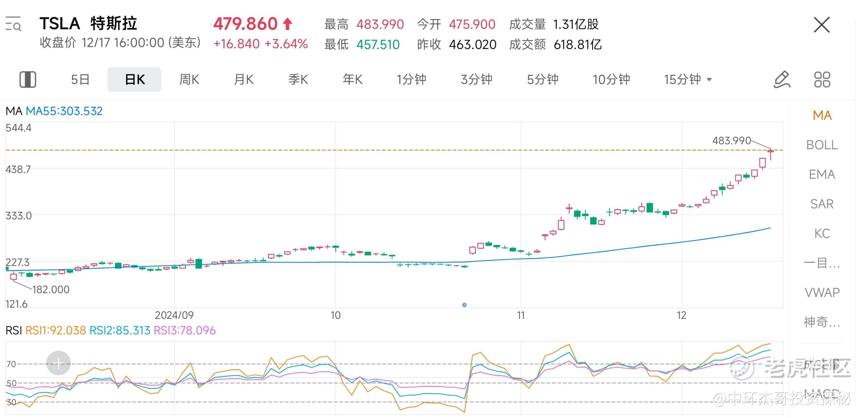Click the RSI1:92.038 legend value
This screenshot has height=418, width=868.
pyautogui.click(x=56, y=331)
